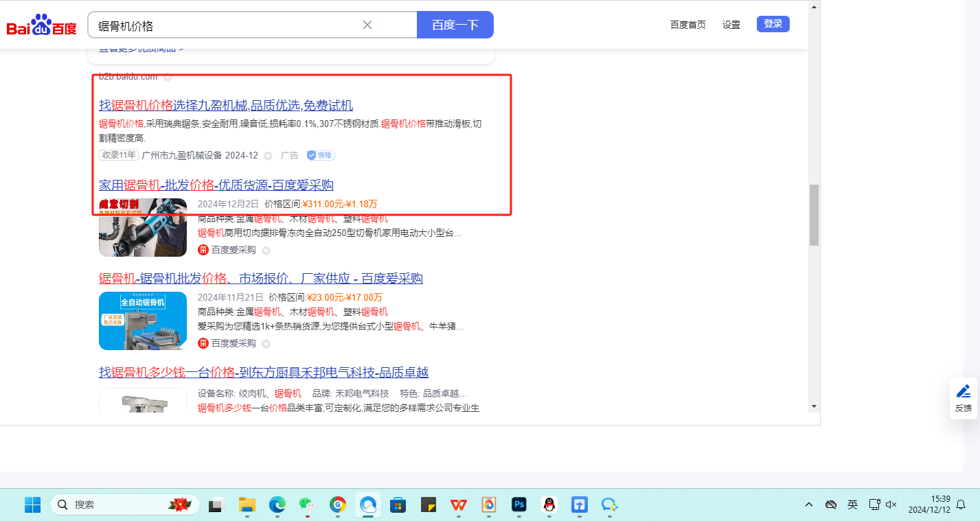Open Microsoft Edge from the taskbar

(277, 505)
